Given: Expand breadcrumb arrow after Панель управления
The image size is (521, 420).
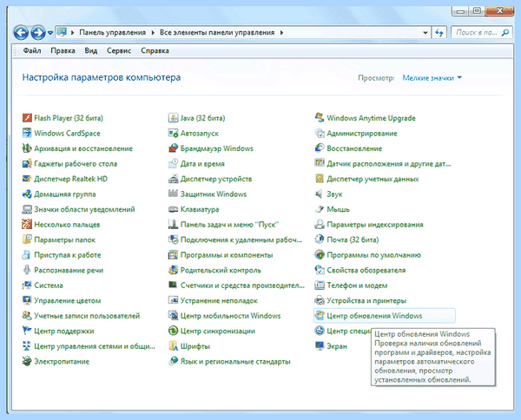Looking at the screenshot, I should tap(153, 32).
